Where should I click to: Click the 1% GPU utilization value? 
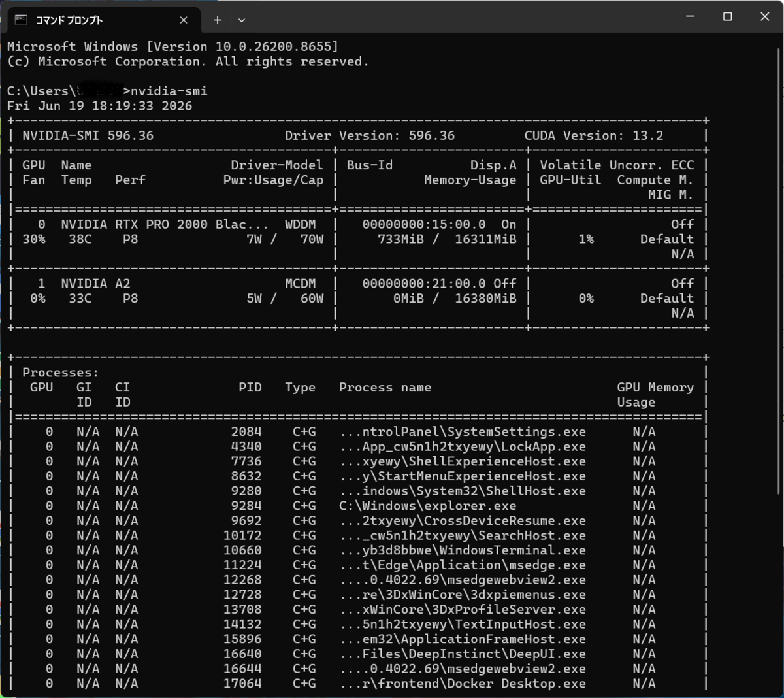click(586, 239)
